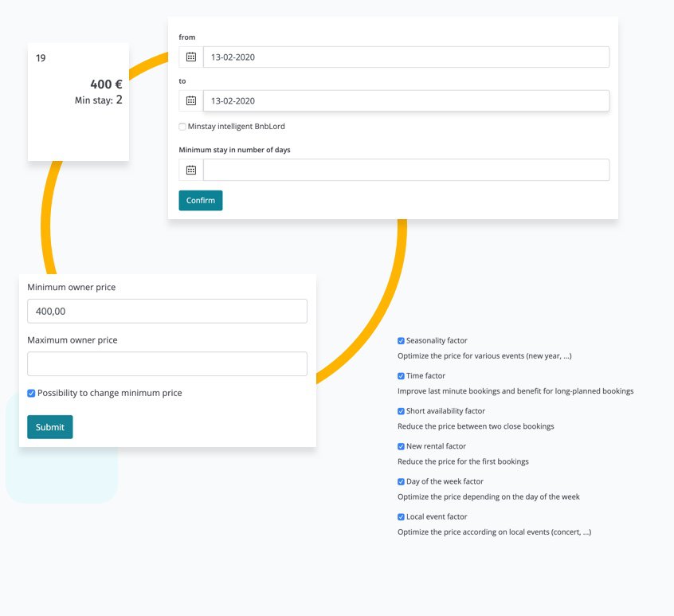Uncheck Possibility to change minimum price
674x616 pixels.
[31, 393]
